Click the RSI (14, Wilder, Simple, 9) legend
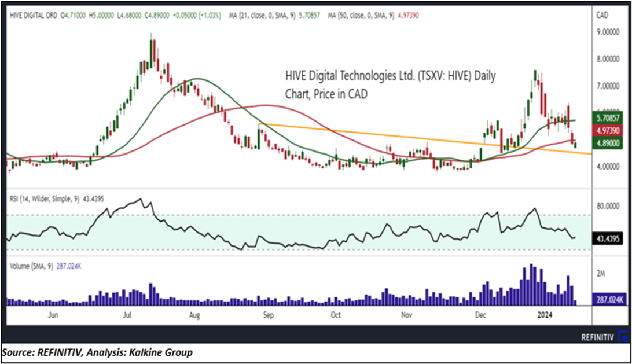The image size is (632, 364). (x=45, y=198)
